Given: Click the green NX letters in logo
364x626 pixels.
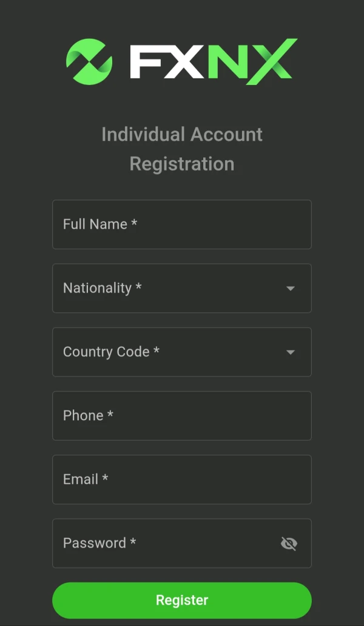Looking at the screenshot, I should [251, 62].
